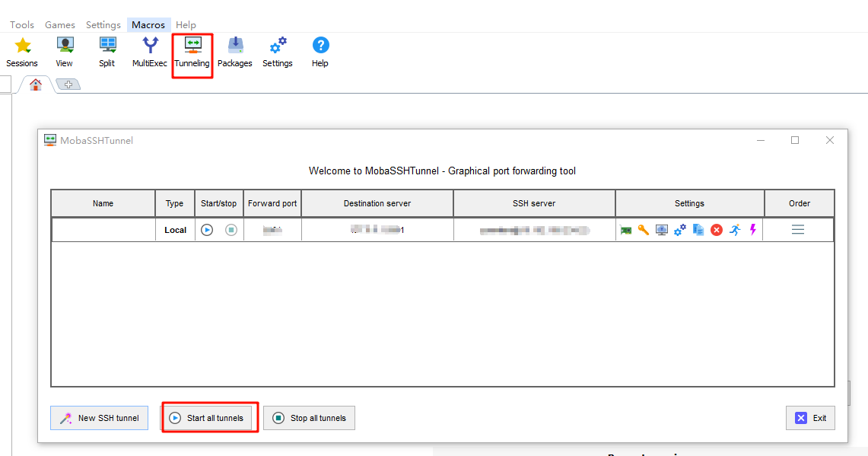Select the Local type cell
Screen dimensions: 868x456
176,230
